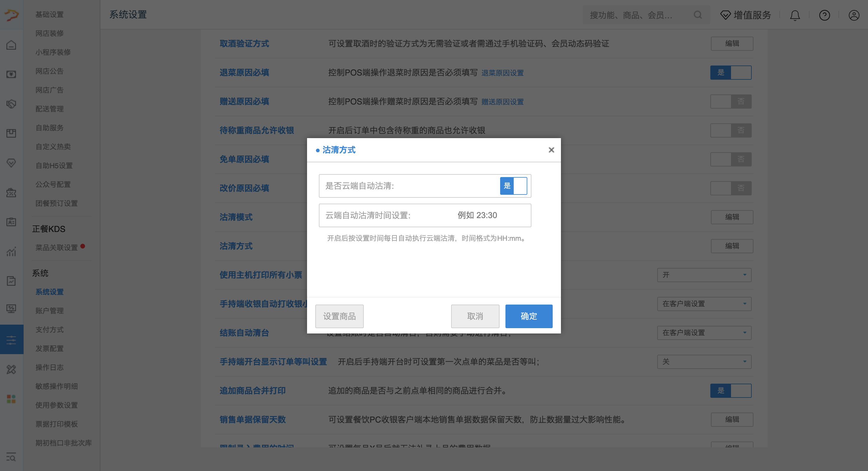Open the user account profile icon
The image size is (868, 471).
(x=854, y=15)
